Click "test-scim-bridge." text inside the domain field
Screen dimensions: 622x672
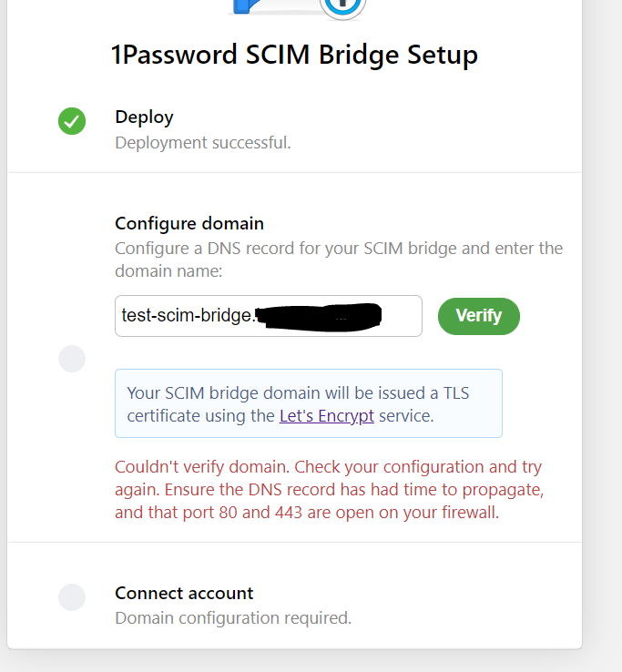coord(188,316)
